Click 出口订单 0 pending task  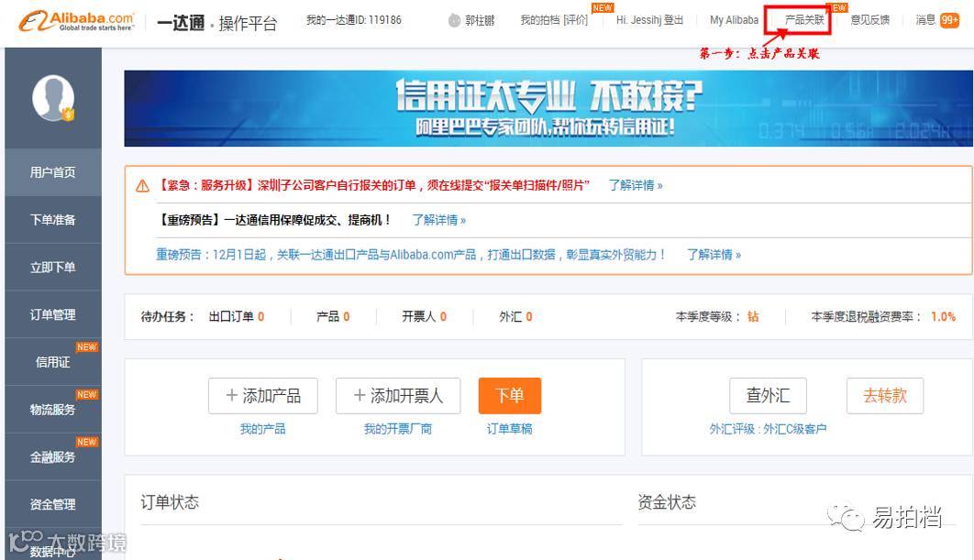pos(236,316)
